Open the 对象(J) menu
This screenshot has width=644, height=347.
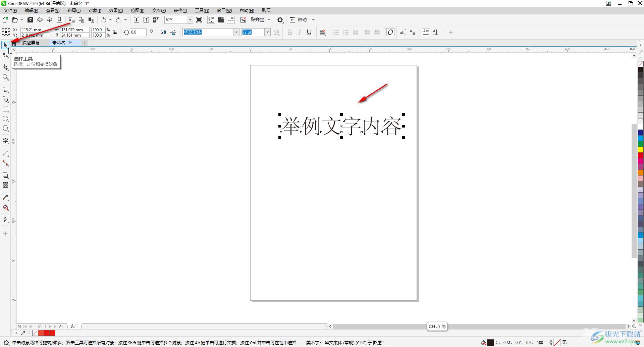pos(95,10)
